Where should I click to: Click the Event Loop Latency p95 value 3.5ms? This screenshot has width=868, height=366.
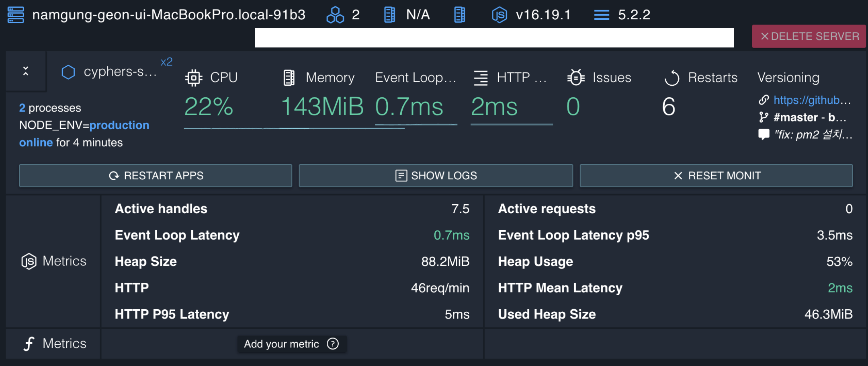coord(835,235)
